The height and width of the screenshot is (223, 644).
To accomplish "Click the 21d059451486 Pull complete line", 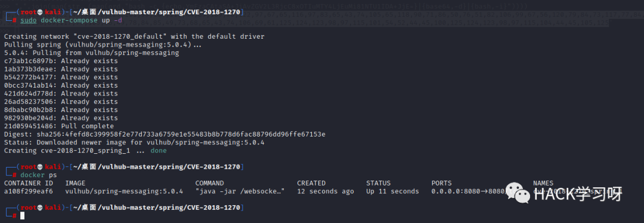I will [x=58, y=126].
